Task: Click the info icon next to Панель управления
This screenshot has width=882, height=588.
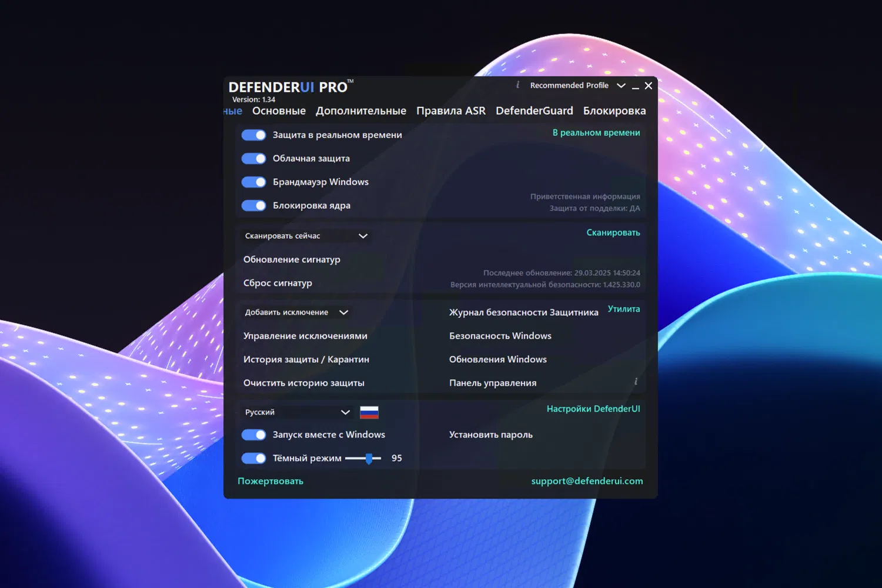Action: pyautogui.click(x=636, y=382)
